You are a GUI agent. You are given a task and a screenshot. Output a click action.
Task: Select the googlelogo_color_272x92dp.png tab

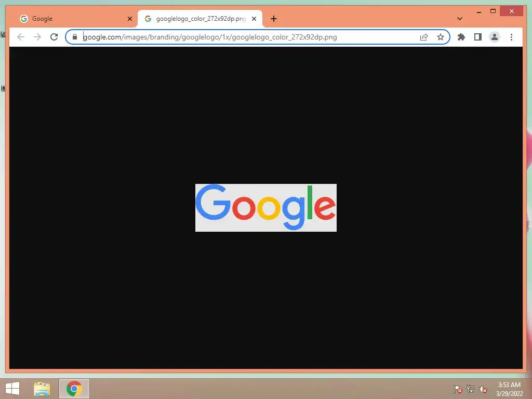tap(200, 19)
